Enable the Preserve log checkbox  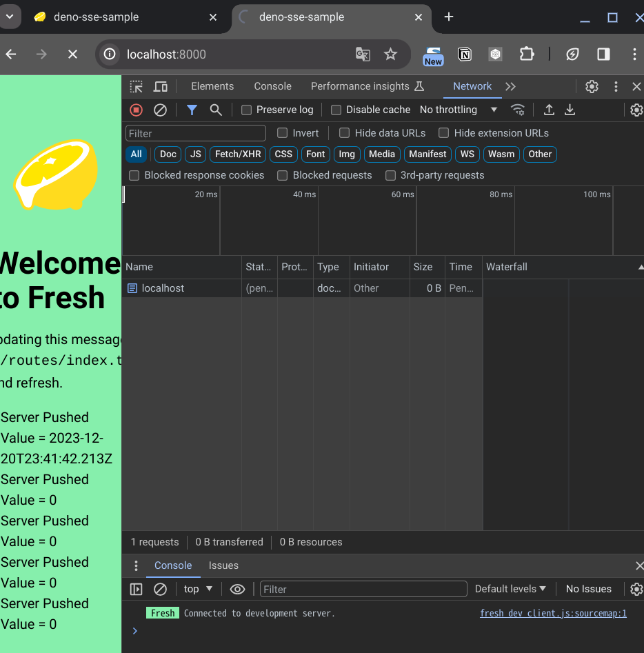pyautogui.click(x=246, y=110)
